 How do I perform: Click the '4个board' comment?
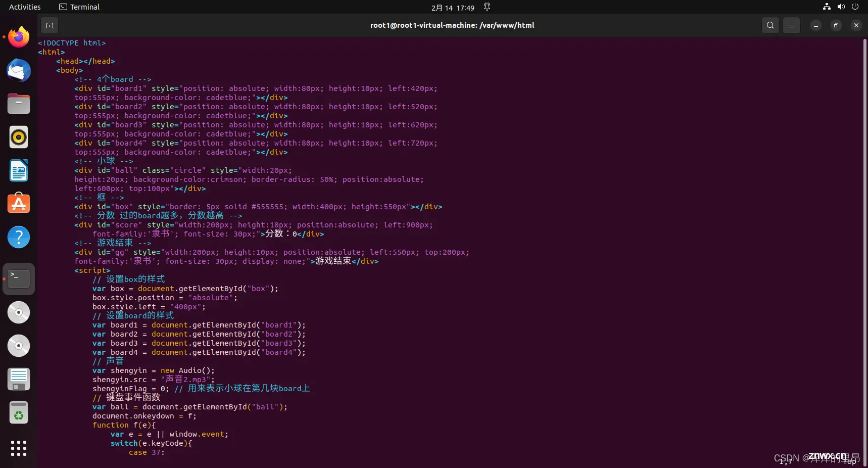(113, 79)
